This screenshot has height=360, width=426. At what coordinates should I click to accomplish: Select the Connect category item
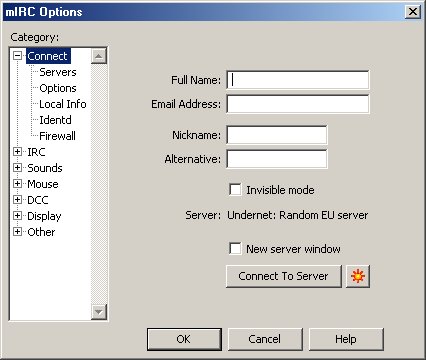(48, 56)
